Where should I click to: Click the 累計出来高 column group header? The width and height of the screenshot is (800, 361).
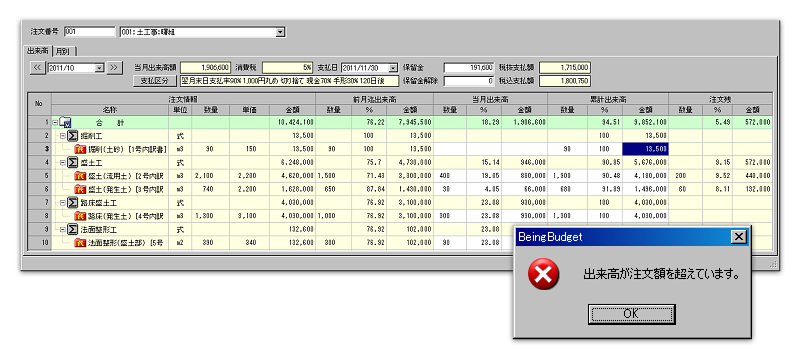point(608,99)
